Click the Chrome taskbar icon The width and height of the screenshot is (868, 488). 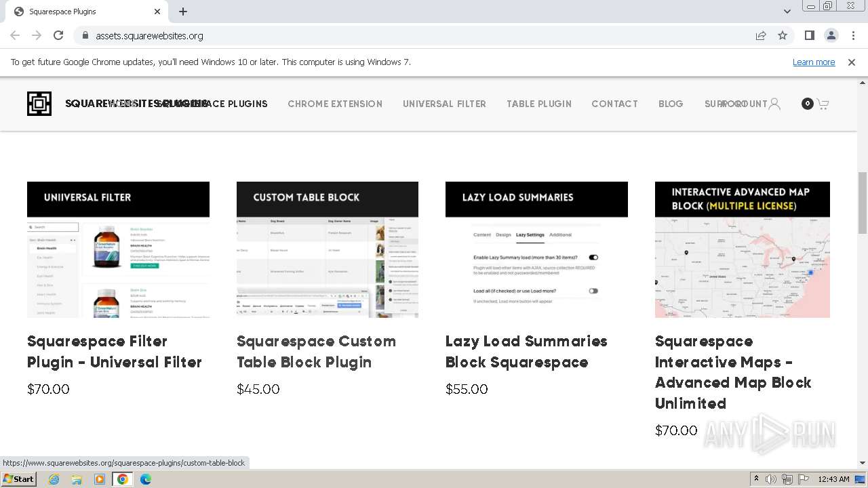123,479
